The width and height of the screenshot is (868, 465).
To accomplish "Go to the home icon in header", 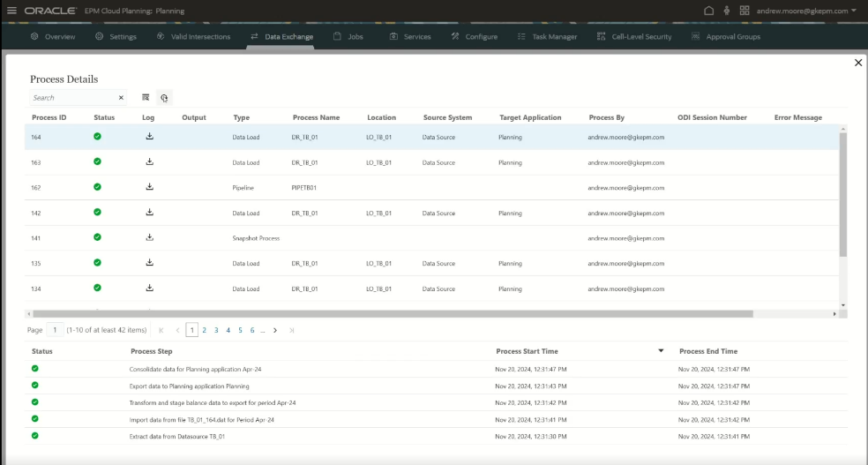I will coord(708,11).
